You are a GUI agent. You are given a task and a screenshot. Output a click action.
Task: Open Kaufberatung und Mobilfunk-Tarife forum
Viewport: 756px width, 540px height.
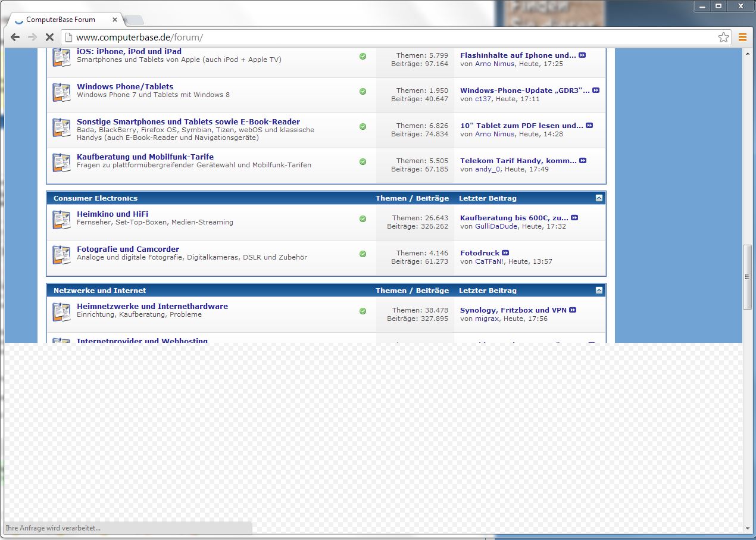click(145, 157)
